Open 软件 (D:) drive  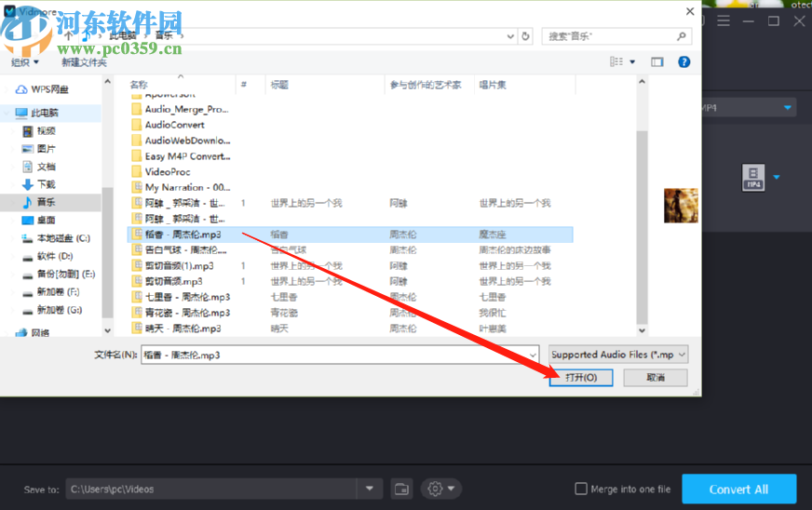point(55,256)
